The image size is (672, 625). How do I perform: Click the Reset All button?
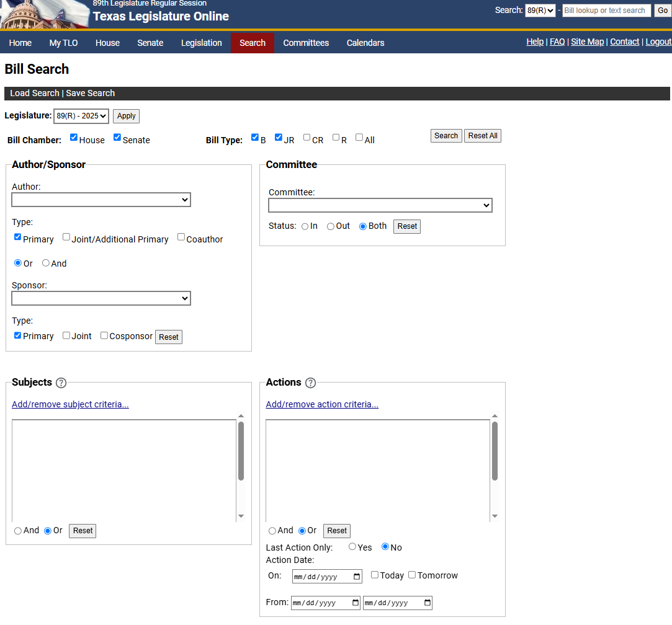coord(482,135)
